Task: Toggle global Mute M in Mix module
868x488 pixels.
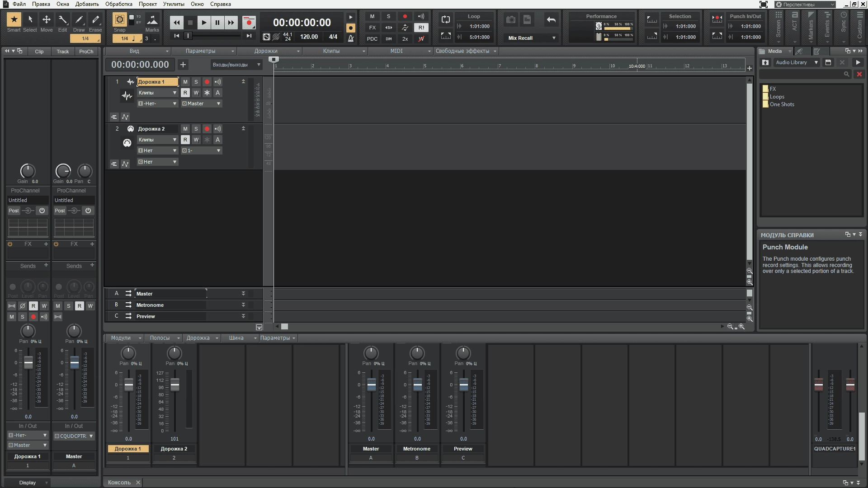Action: click(372, 16)
